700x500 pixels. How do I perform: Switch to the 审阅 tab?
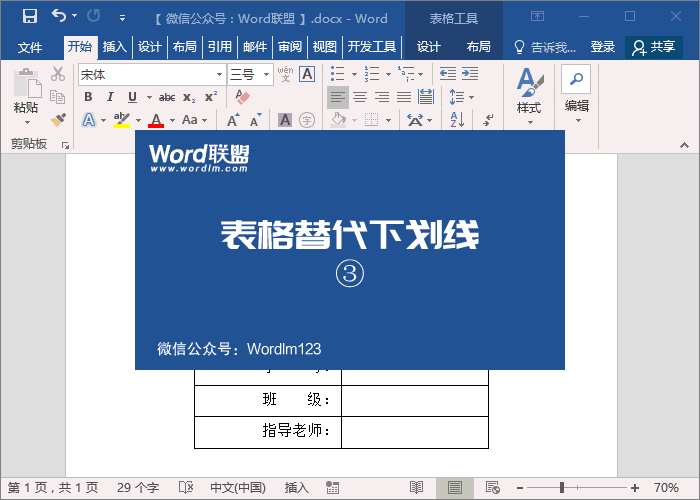(x=290, y=46)
